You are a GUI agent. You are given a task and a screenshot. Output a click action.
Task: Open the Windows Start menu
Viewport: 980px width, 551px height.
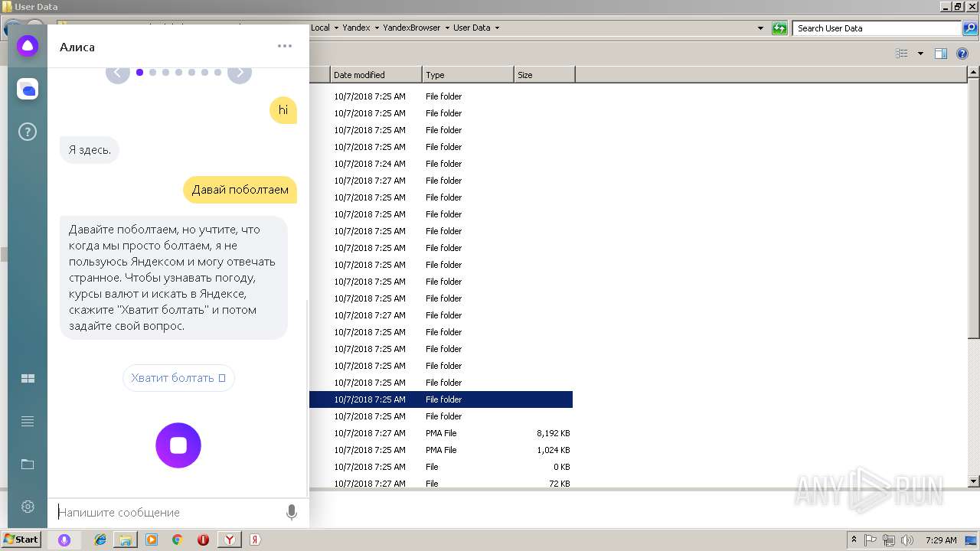[x=21, y=540]
